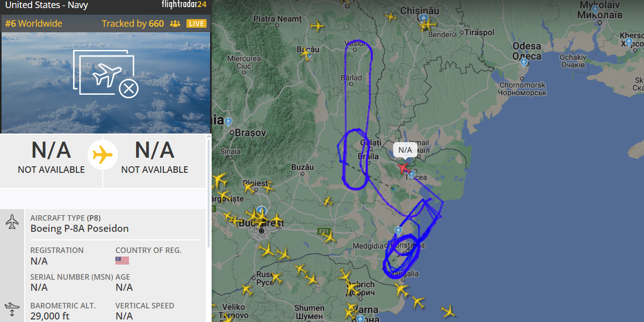Click the blue airport marker near Brașov
Viewport: 644px width, 322px height.
[x=228, y=122]
